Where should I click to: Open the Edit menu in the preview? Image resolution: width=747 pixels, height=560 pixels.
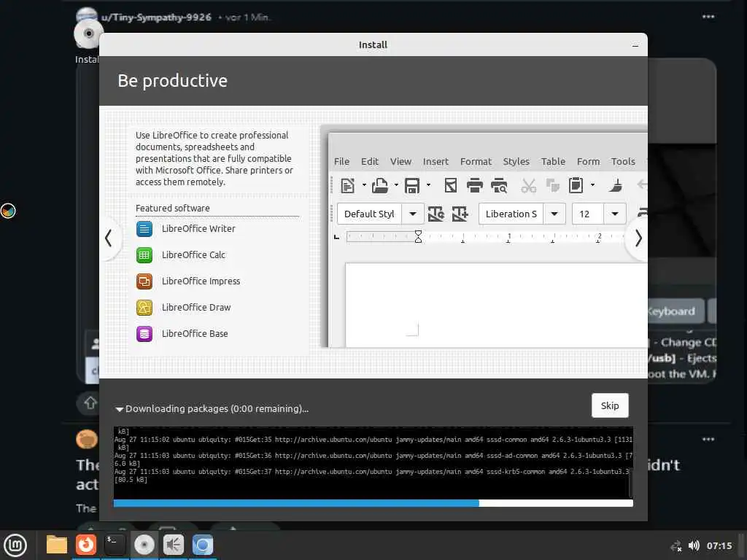pyautogui.click(x=370, y=161)
